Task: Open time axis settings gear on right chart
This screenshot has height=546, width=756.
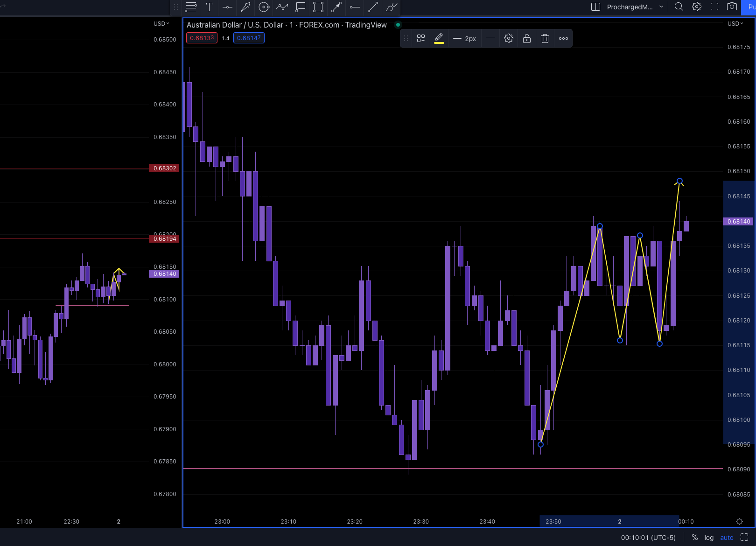Action: [739, 521]
